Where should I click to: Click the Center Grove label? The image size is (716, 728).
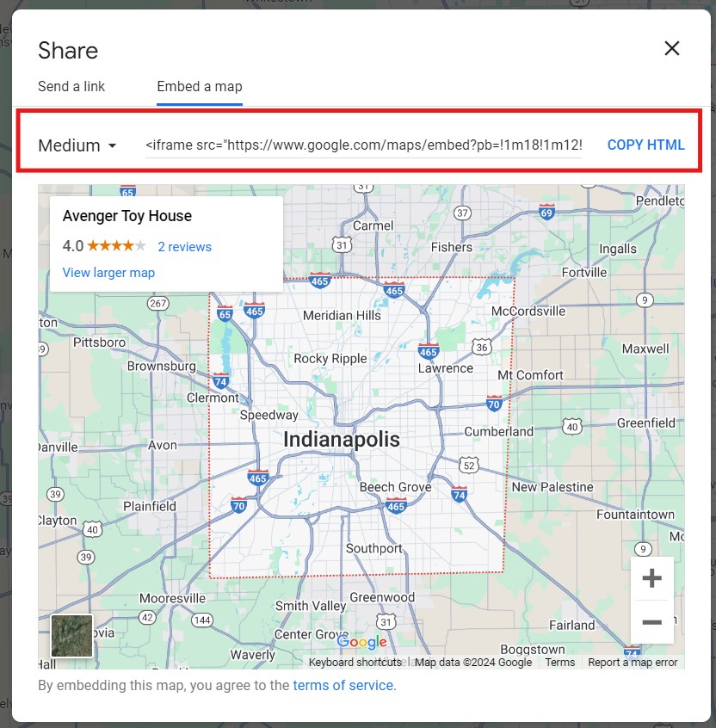pos(312,634)
